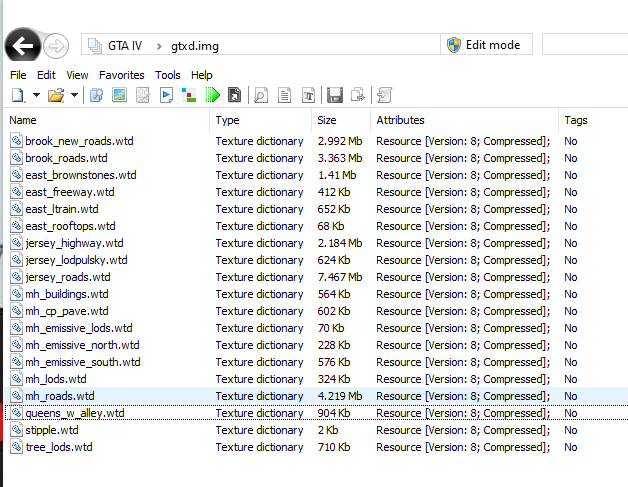Open the Tools menu
Image resolution: width=628 pixels, height=487 pixels.
tap(168, 75)
